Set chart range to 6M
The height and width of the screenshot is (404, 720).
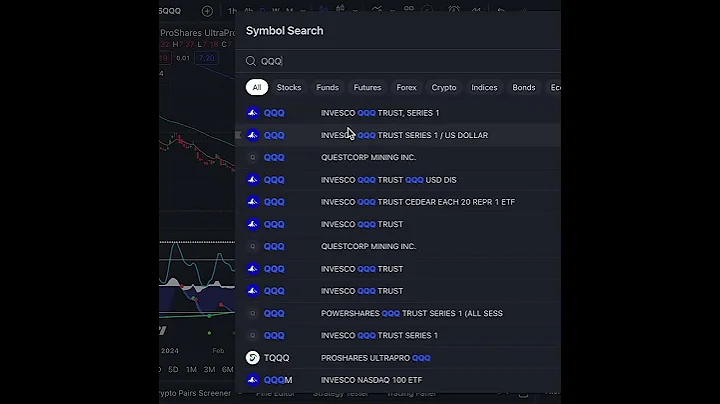pyautogui.click(x=228, y=370)
